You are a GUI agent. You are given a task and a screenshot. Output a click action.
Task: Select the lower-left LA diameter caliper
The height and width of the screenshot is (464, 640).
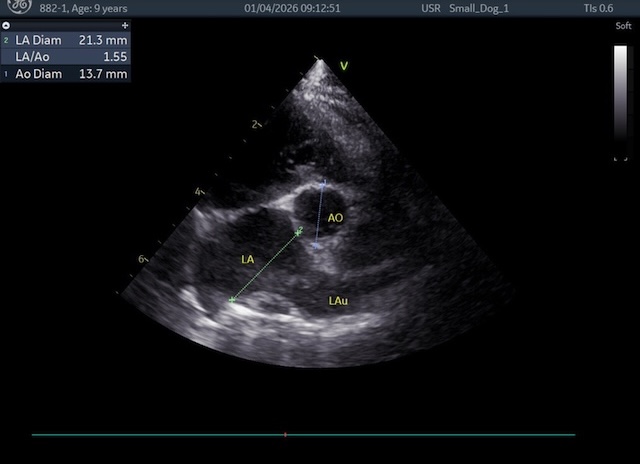(x=232, y=299)
